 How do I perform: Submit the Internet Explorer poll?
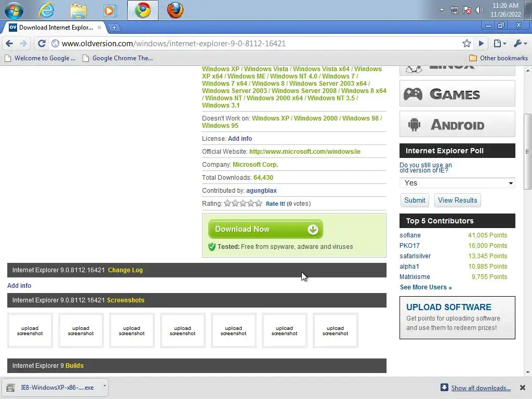point(415,200)
